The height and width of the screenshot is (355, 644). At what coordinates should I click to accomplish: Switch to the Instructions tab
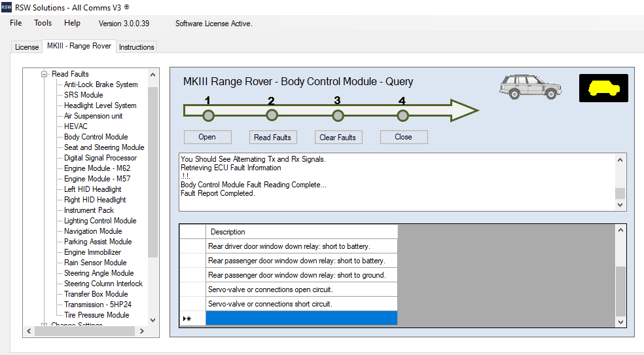point(136,47)
